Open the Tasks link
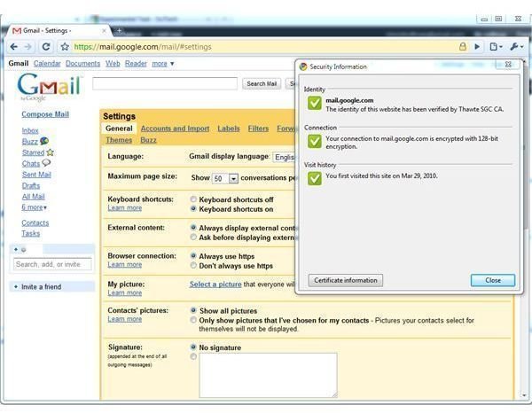 tap(31, 234)
